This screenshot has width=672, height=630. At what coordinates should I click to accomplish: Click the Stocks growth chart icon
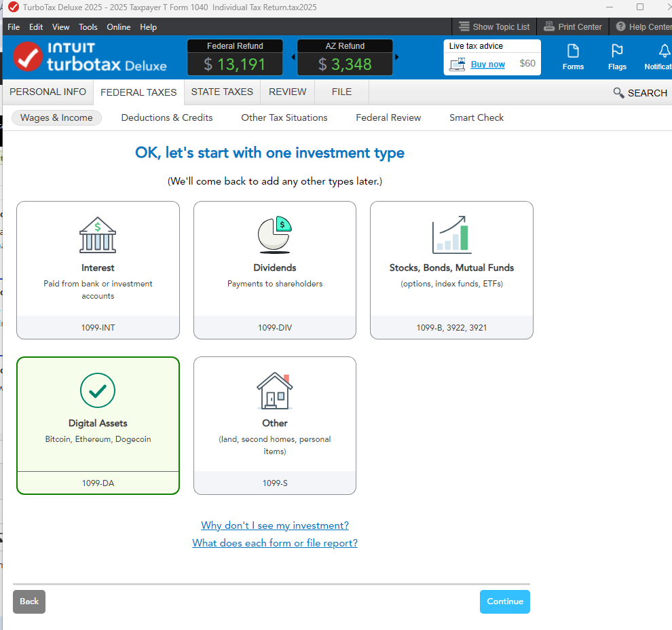pyautogui.click(x=451, y=236)
